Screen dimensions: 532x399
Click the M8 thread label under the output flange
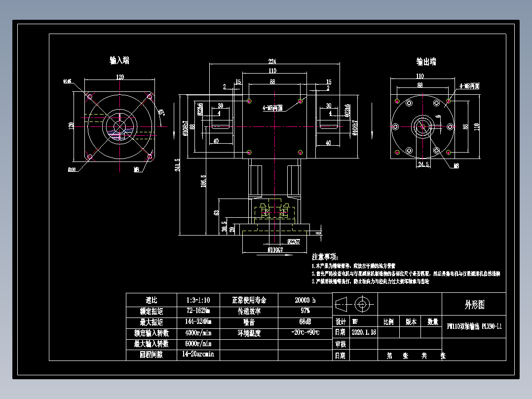[x=456, y=165]
